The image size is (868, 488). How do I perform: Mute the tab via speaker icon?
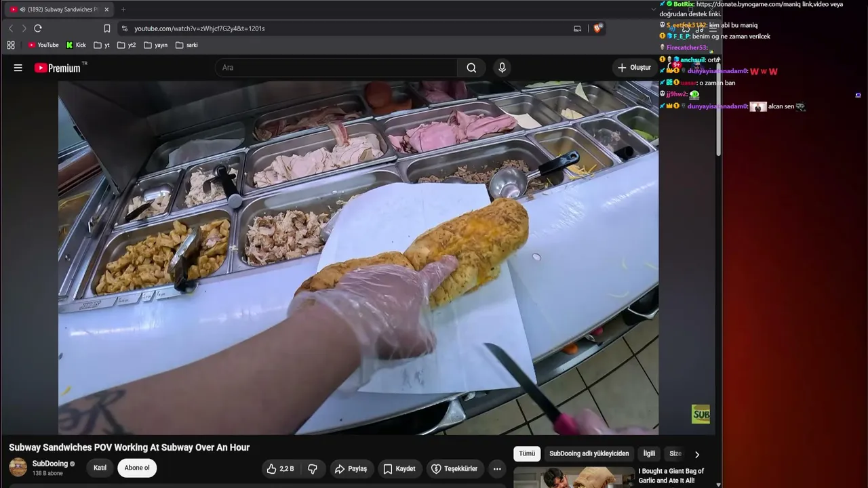(22, 9)
